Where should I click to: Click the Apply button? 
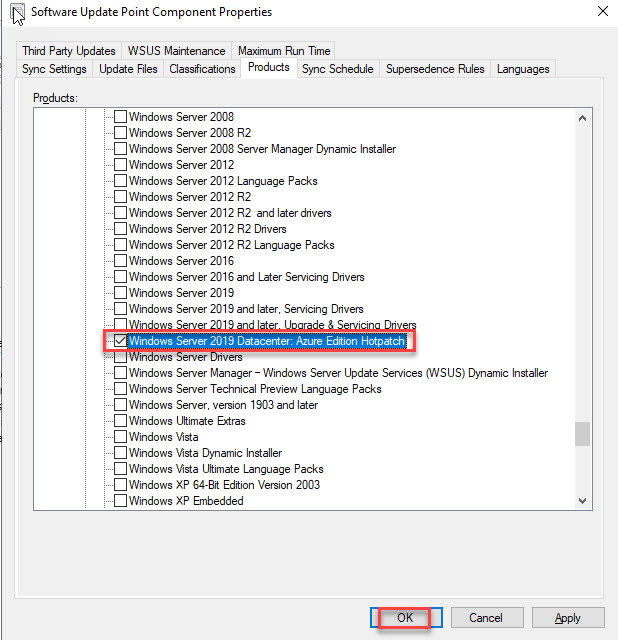click(568, 618)
